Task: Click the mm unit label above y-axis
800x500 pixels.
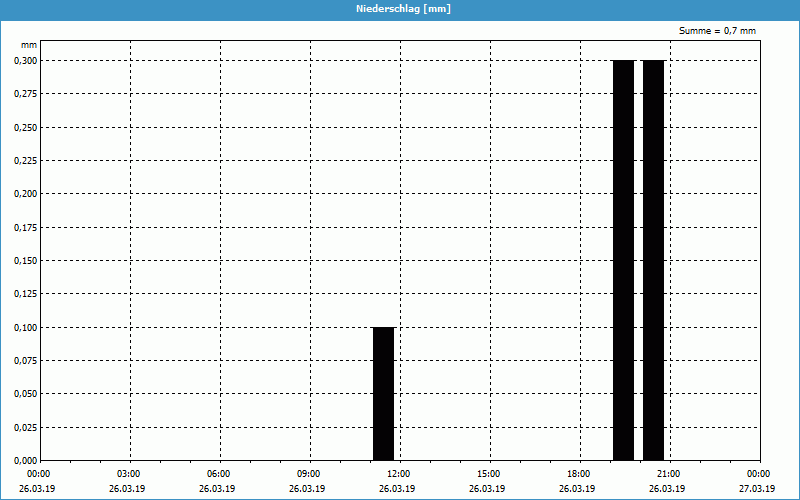Action: 28,45
